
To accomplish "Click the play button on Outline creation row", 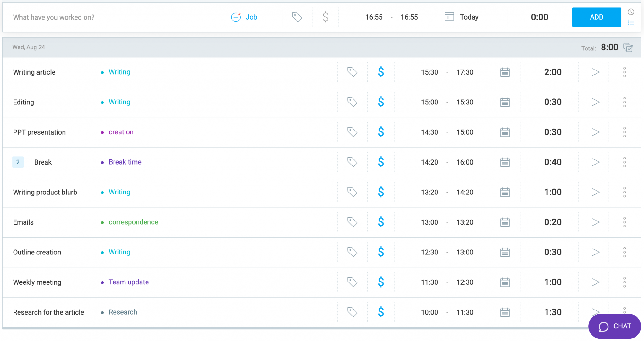I will click(x=596, y=252).
